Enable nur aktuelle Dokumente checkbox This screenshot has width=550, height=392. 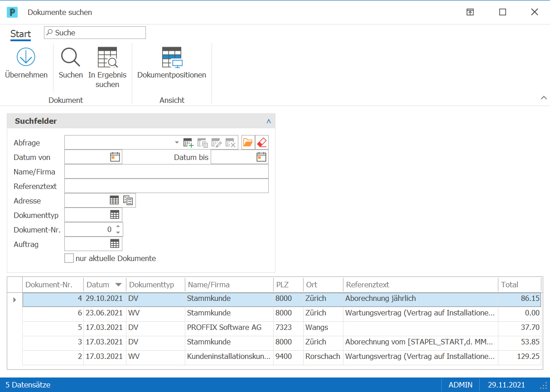[69, 258]
